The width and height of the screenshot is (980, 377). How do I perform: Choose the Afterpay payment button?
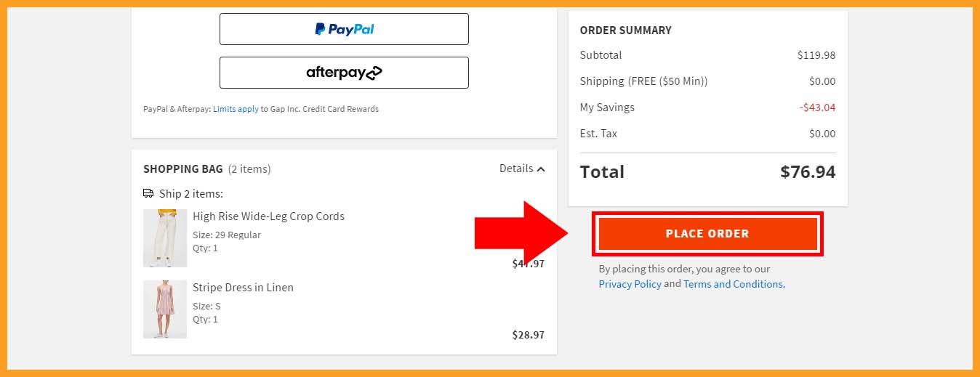(x=344, y=73)
